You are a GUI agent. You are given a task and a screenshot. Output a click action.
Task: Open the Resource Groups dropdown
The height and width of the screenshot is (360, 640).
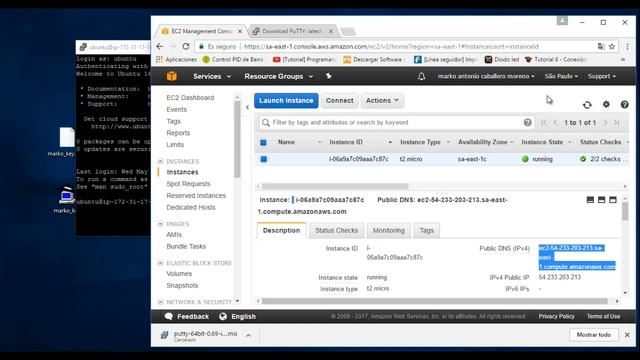click(279, 76)
